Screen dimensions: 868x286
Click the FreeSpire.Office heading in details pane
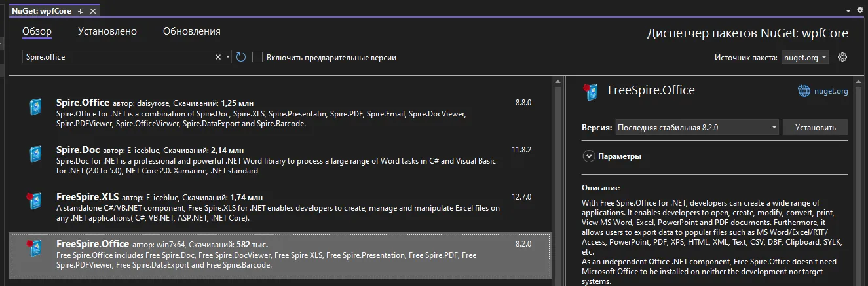(651, 90)
